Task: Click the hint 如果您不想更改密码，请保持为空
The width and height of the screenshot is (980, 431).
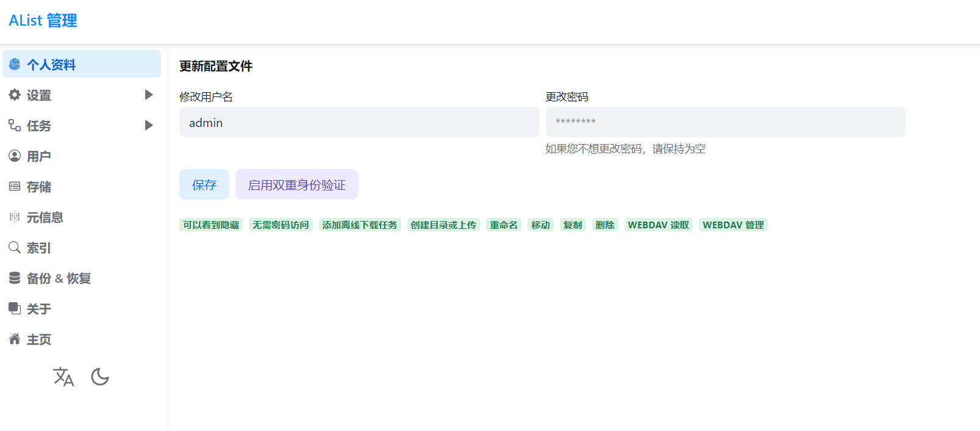Action: (626, 149)
